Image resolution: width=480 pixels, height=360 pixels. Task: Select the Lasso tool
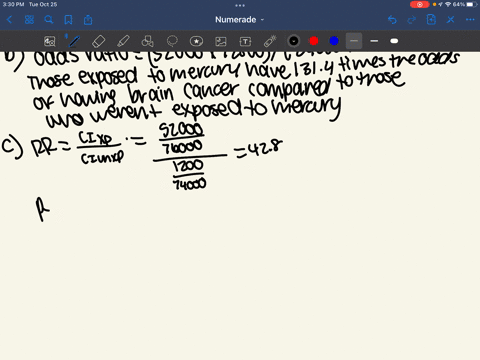click(172, 41)
